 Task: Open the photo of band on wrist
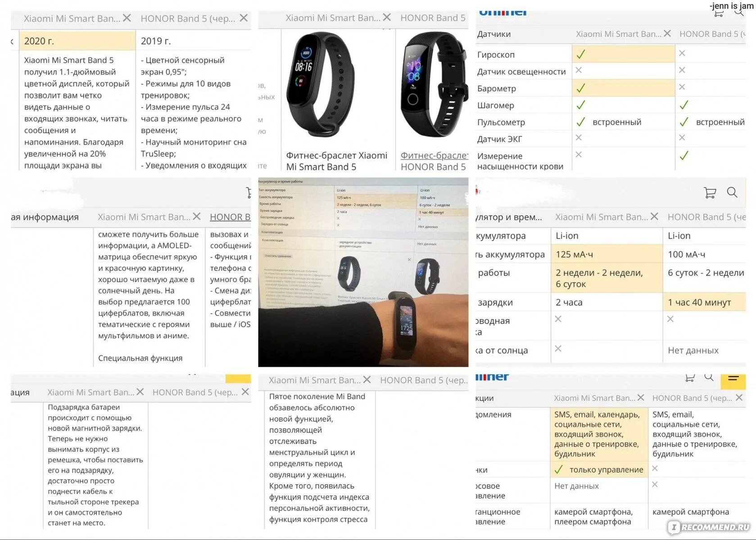[x=363, y=272]
